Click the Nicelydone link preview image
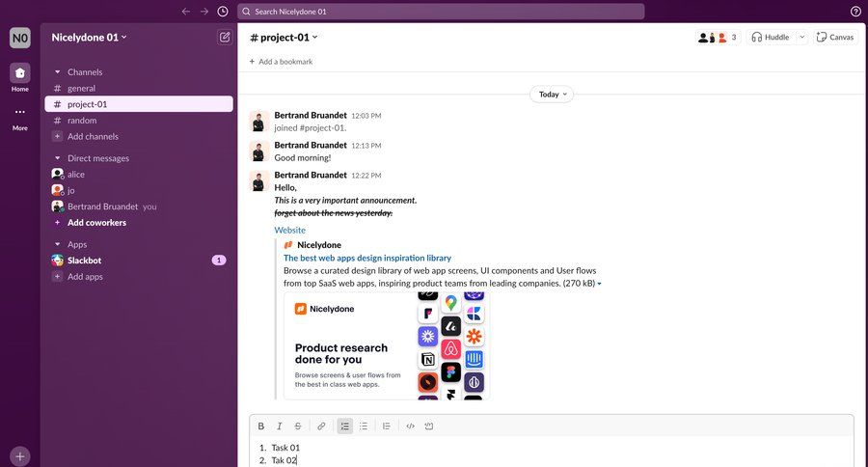This screenshot has width=868, height=467. (x=387, y=345)
